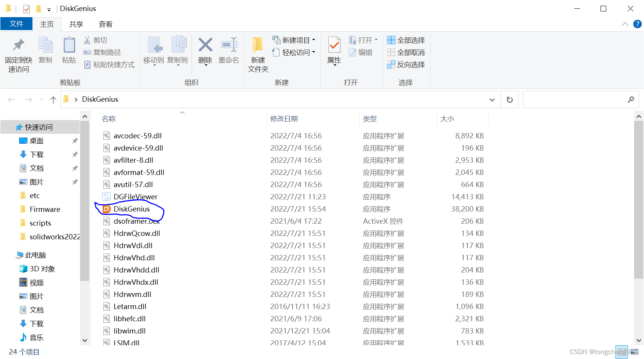Click the 粘贴 paste icon
Viewport: 644px width, 359px height.
click(69, 45)
